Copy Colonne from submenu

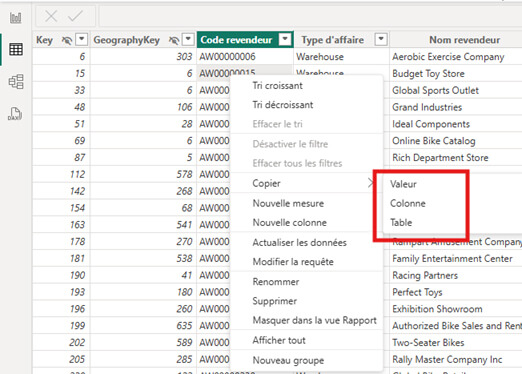[x=408, y=204]
